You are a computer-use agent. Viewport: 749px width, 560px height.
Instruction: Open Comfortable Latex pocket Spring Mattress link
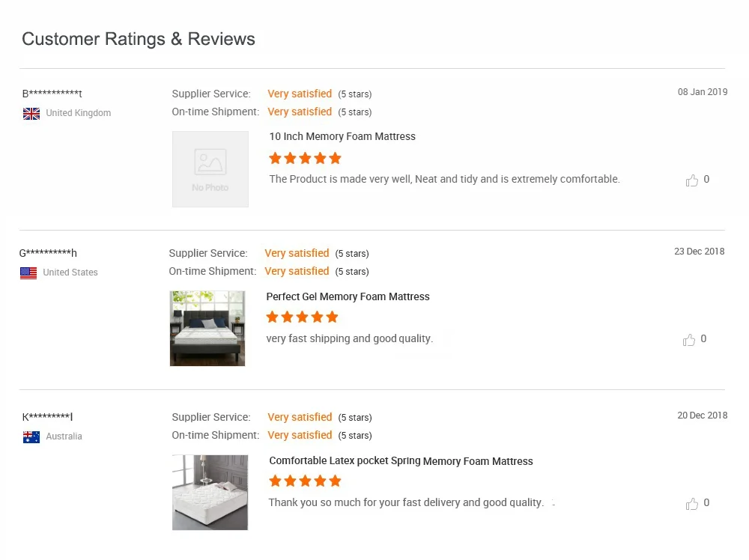pos(401,461)
